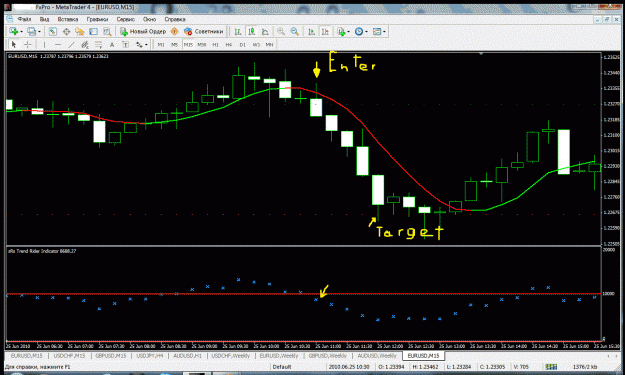Viewport: 625px width, 375px height.
Task: Expand the Templates dropdown arrow
Action: pyautogui.click(x=384, y=31)
